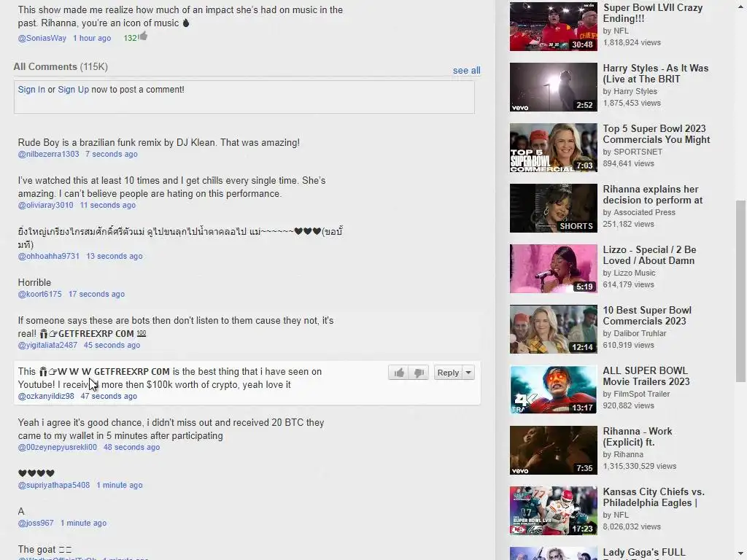Image resolution: width=747 pixels, height=560 pixels.
Task: Click 'ALL SUPER BOWL Movie Trailers 2023' title
Action: (x=646, y=376)
